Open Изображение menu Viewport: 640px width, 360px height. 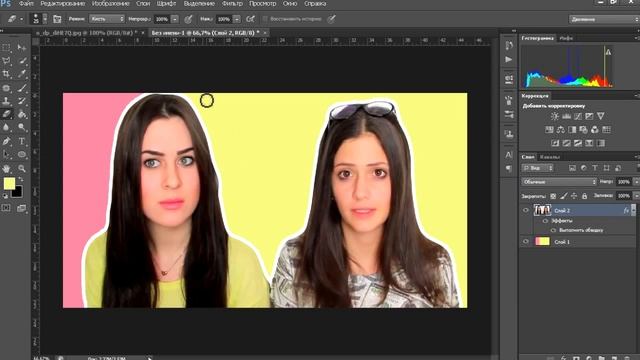click(x=111, y=4)
